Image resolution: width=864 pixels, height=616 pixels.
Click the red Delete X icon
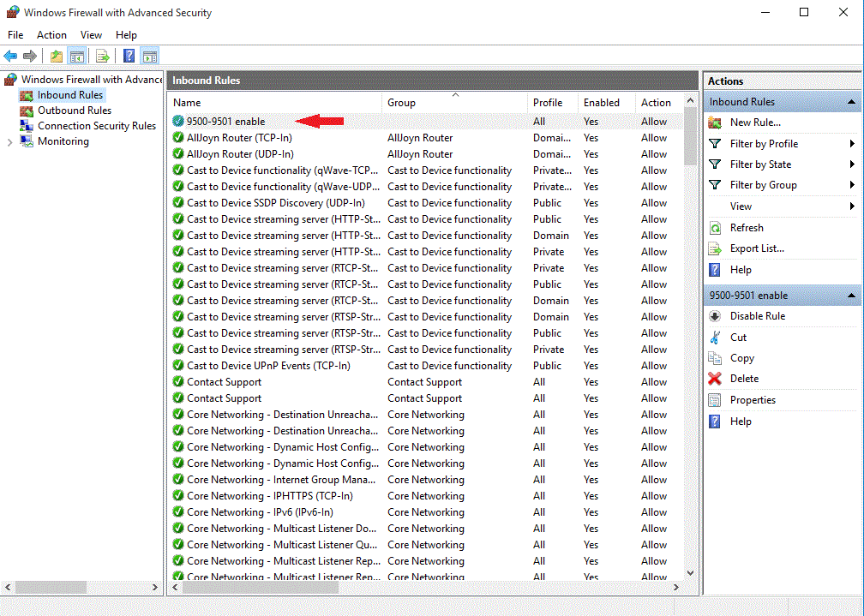pos(715,379)
